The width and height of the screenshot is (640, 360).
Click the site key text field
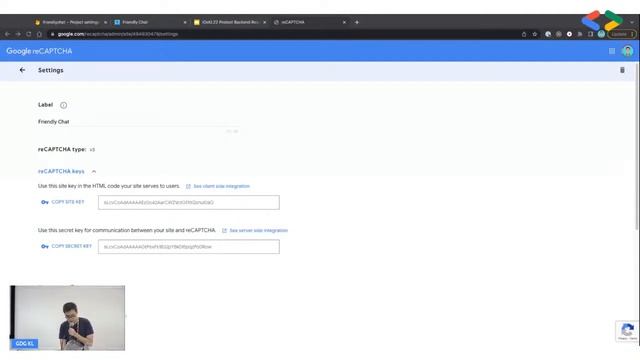tap(189, 202)
